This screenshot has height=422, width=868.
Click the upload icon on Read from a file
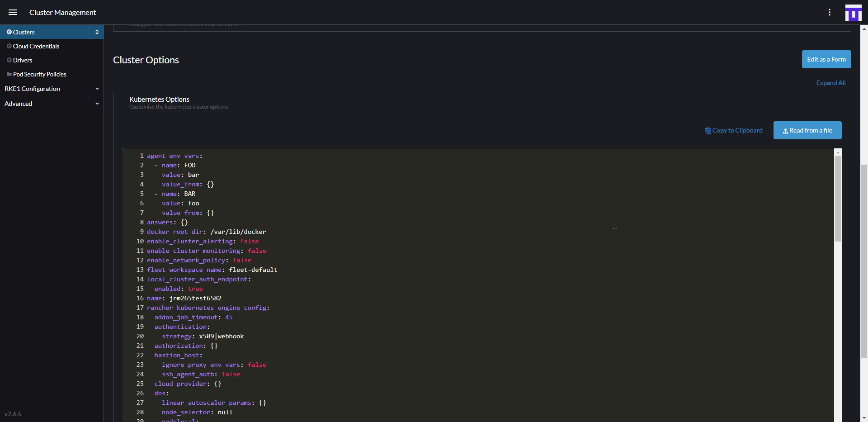(785, 130)
